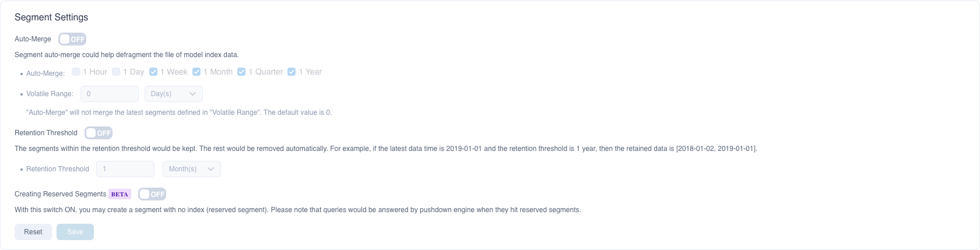Screen dimensions: 980x250
Task: Enable the Retention Threshold switch
Action: [99, 133]
